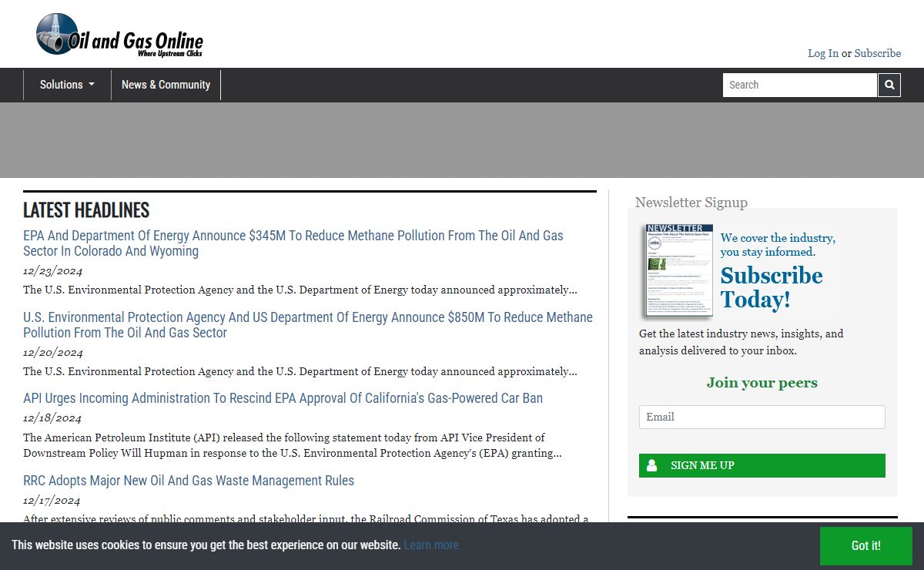Open the API California car ban headline
Screen dimensions: 924x570
[x=283, y=398]
